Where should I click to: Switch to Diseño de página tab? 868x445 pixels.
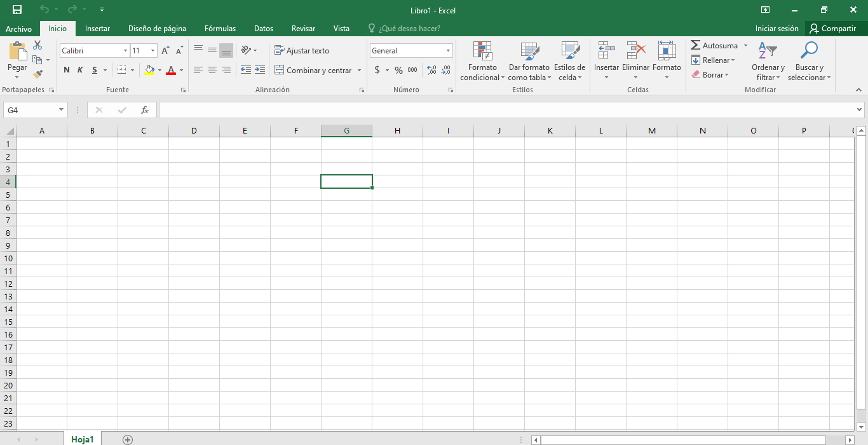(157, 29)
